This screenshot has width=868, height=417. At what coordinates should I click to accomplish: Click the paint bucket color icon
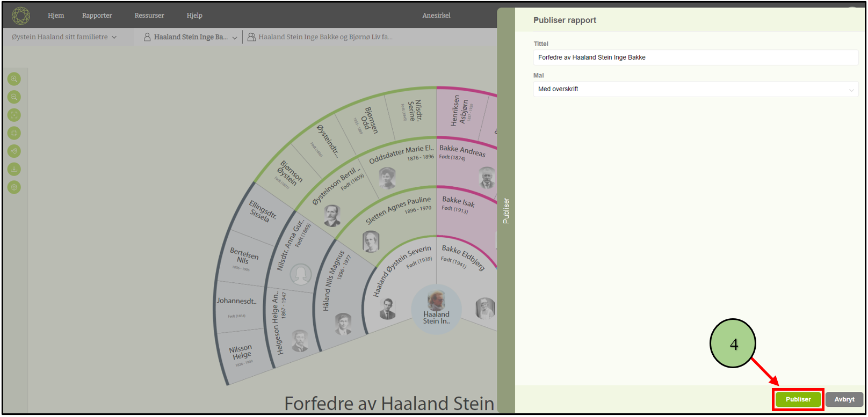pyautogui.click(x=14, y=151)
